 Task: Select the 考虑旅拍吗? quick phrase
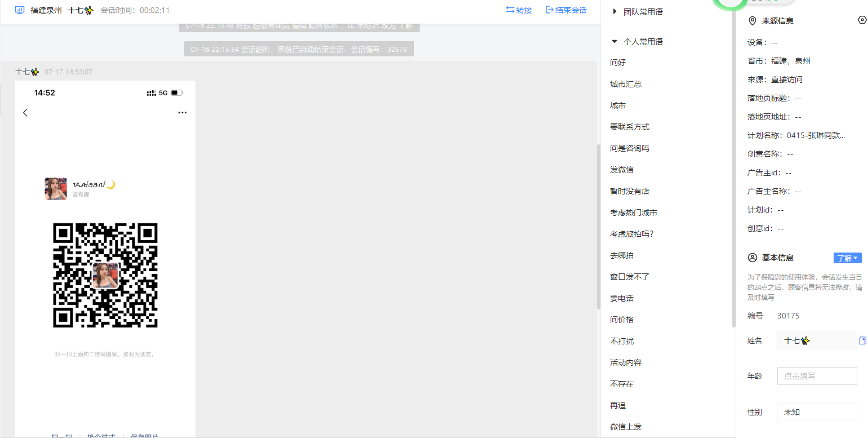click(632, 234)
